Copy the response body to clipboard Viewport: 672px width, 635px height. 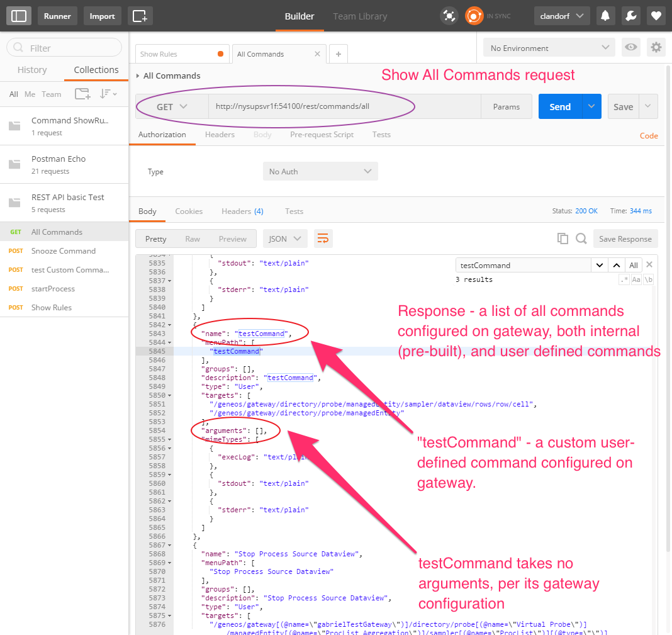(563, 239)
